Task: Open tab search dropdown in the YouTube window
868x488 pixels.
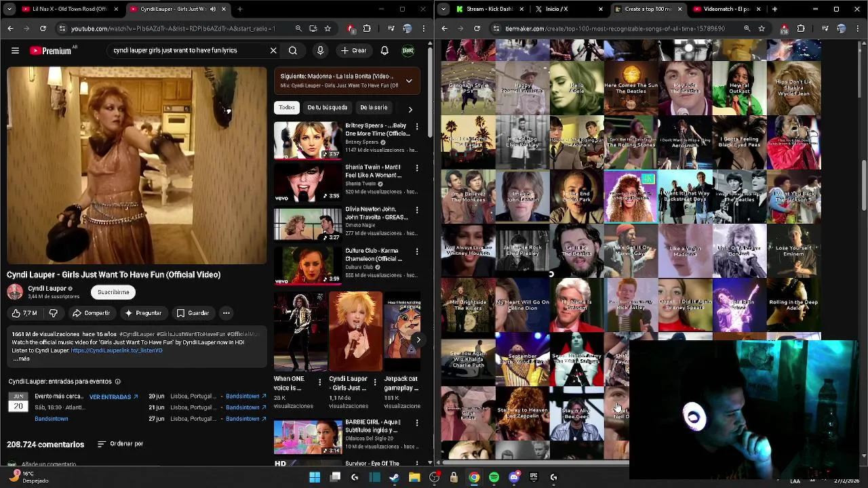Action: tap(9, 9)
